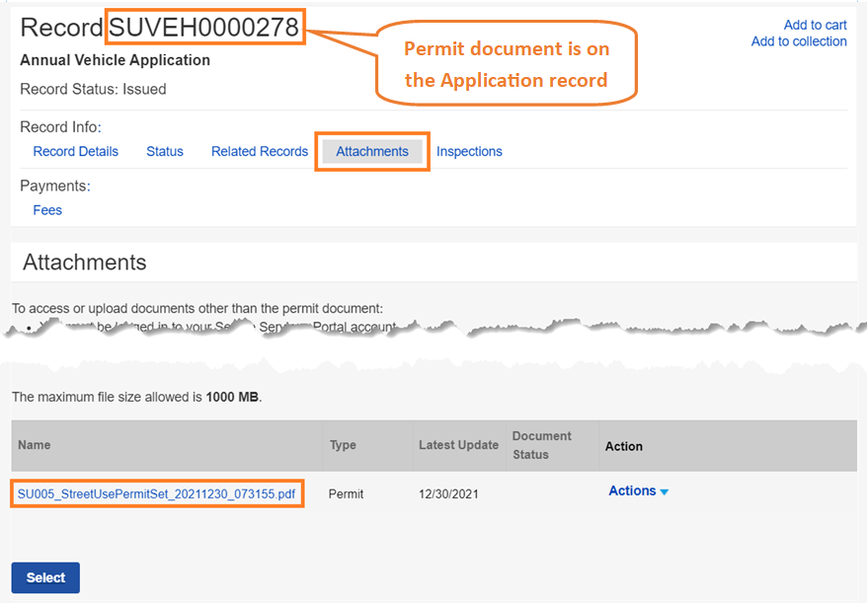Image resolution: width=868 pixels, height=603 pixels.
Task: Open the Related Records tab
Action: point(260,151)
